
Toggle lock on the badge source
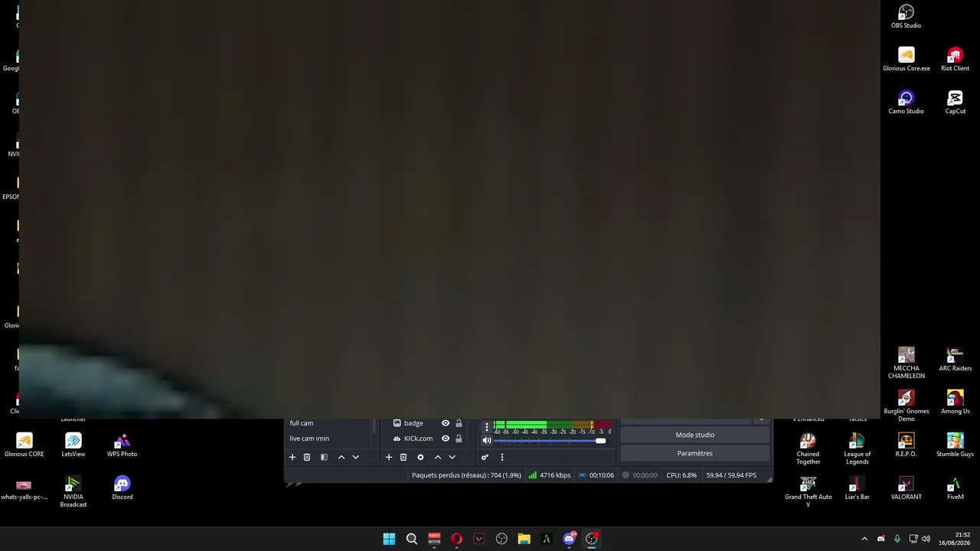(x=459, y=423)
